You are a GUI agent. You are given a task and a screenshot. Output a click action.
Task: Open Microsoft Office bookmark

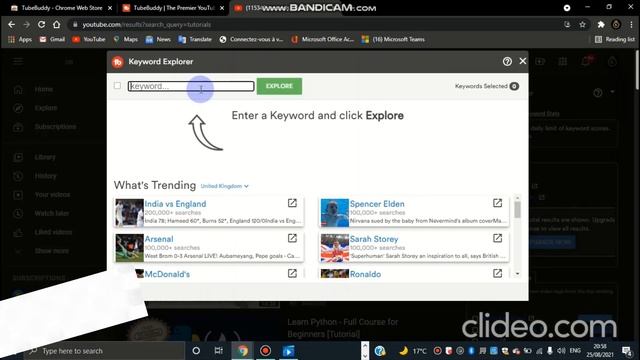[x=322, y=39]
